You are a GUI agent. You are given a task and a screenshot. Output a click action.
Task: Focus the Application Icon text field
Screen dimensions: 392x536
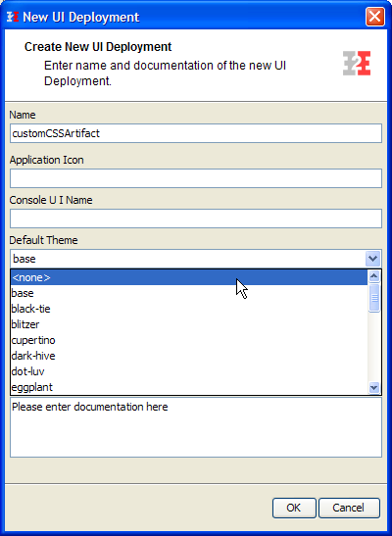click(196, 178)
